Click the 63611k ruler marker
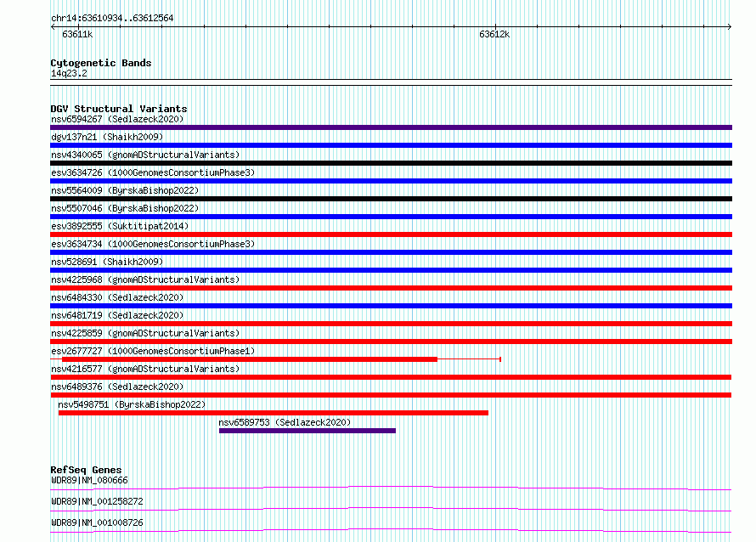Screen dimensions: 756x542 [77, 34]
